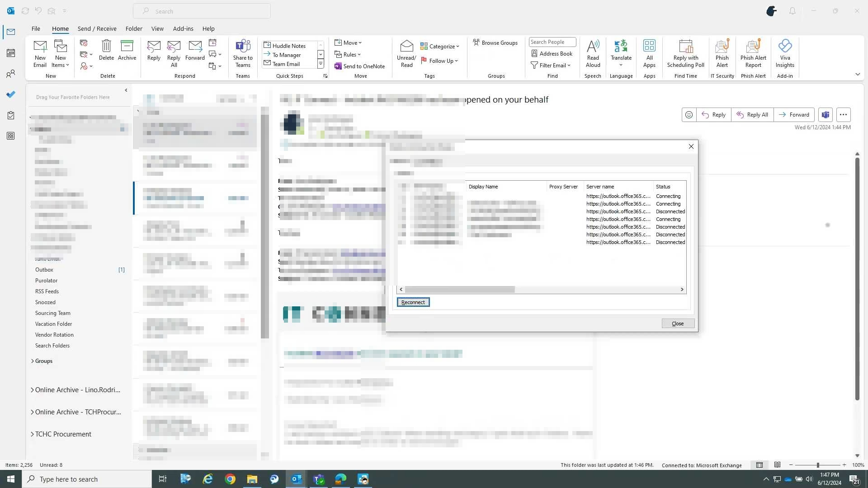Open All Apps icon
The width and height of the screenshot is (868, 488).
click(x=649, y=53)
